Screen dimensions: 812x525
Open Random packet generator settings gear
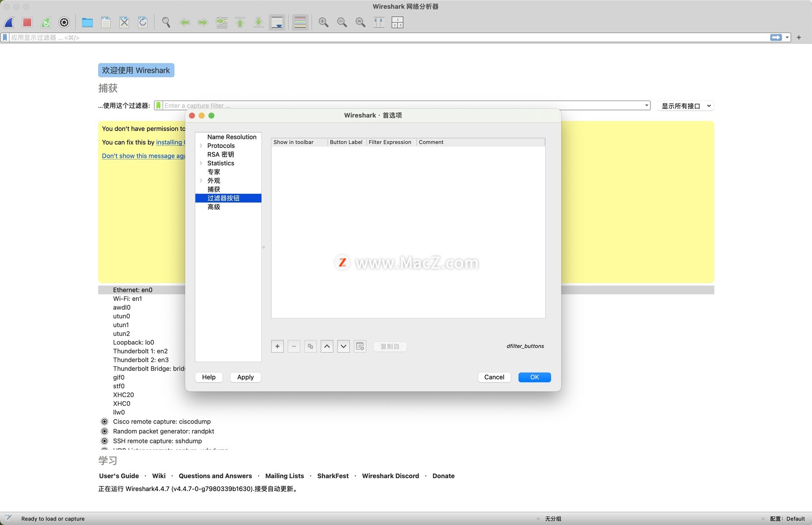(x=104, y=431)
